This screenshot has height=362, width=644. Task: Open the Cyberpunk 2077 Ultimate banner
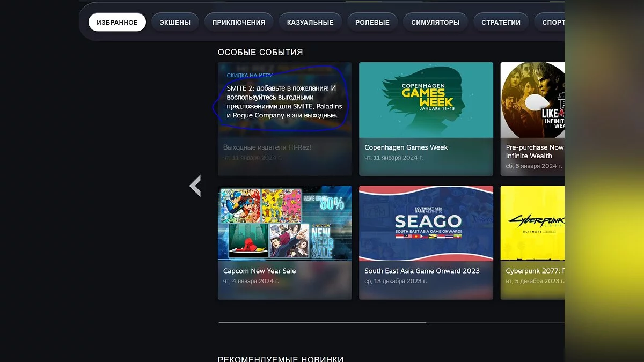532,224
